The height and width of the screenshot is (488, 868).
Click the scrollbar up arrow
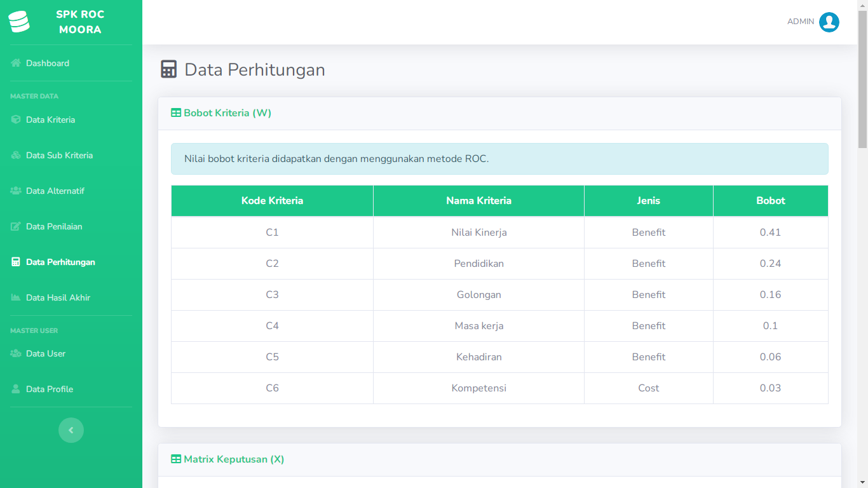pos(862,5)
